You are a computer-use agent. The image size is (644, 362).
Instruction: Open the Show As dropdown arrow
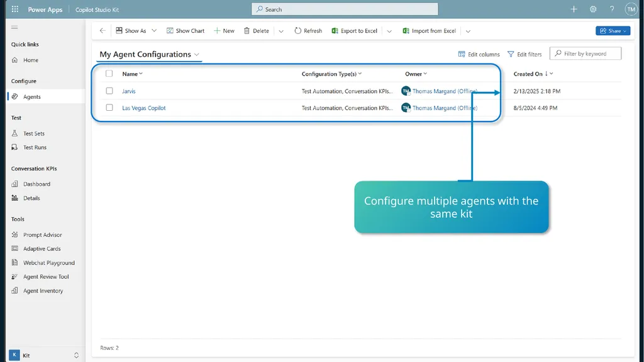tap(154, 30)
